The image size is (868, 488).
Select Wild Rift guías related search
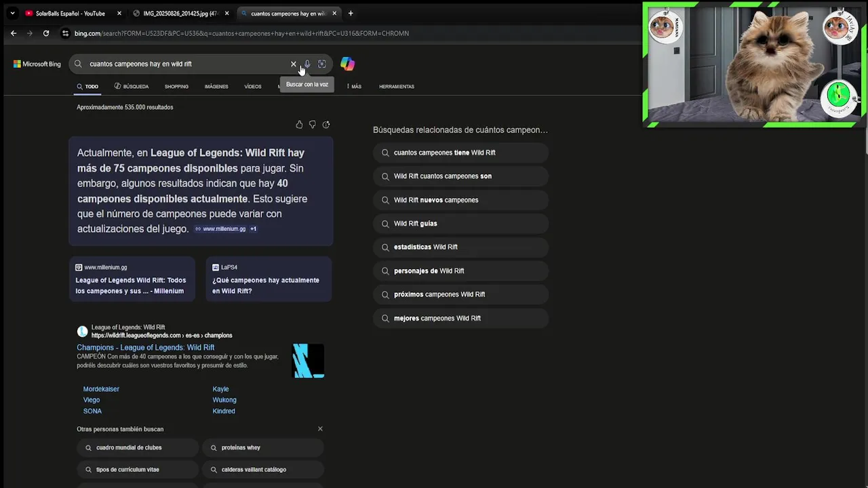coord(460,224)
